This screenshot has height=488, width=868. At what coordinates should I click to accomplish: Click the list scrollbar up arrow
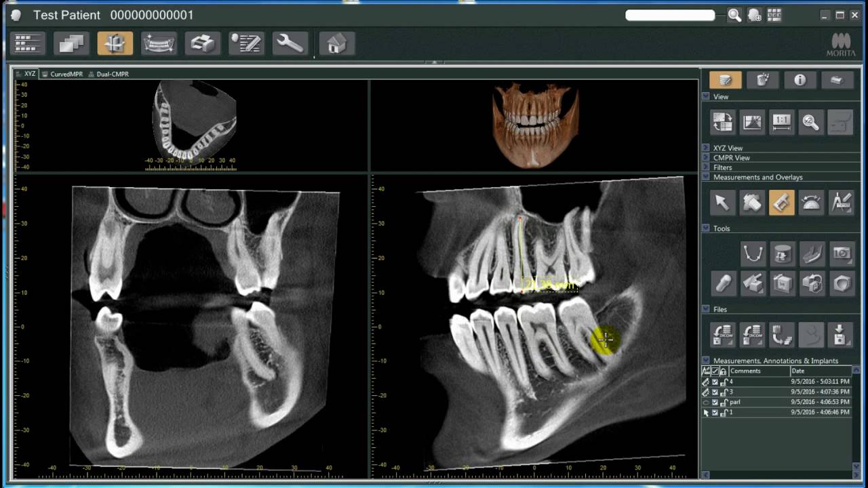pyautogui.click(x=855, y=371)
